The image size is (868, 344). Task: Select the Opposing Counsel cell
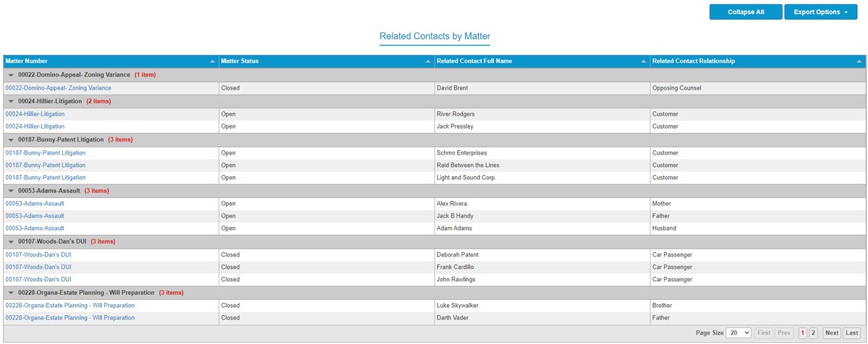757,88
